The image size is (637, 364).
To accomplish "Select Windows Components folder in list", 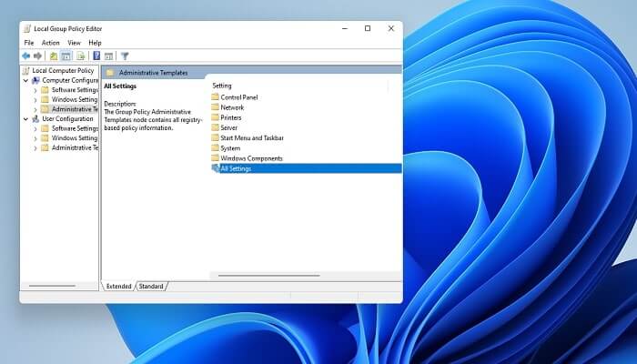I will click(252, 158).
